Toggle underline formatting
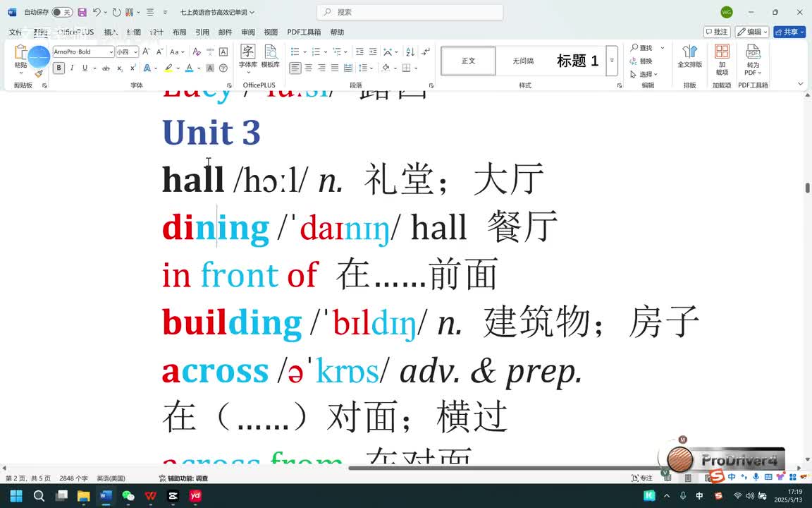Image resolution: width=812 pixels, height=508 pixels. click(x=85, y=68)
